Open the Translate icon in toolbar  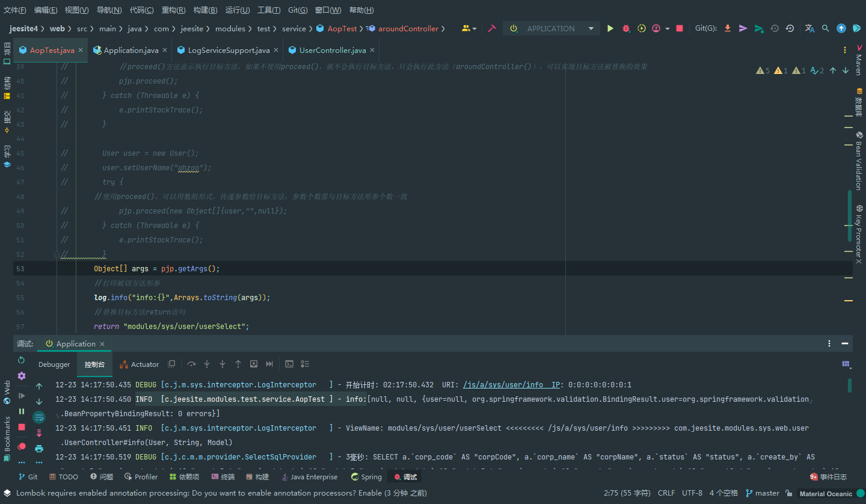coord(810,28)
